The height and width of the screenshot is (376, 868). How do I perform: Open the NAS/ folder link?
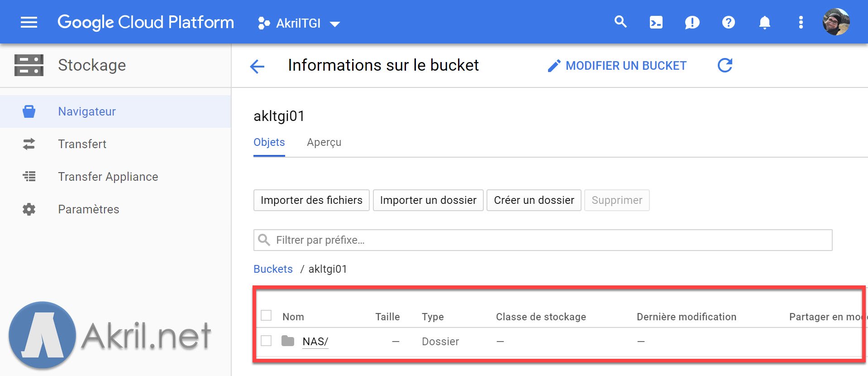[315, 342]
